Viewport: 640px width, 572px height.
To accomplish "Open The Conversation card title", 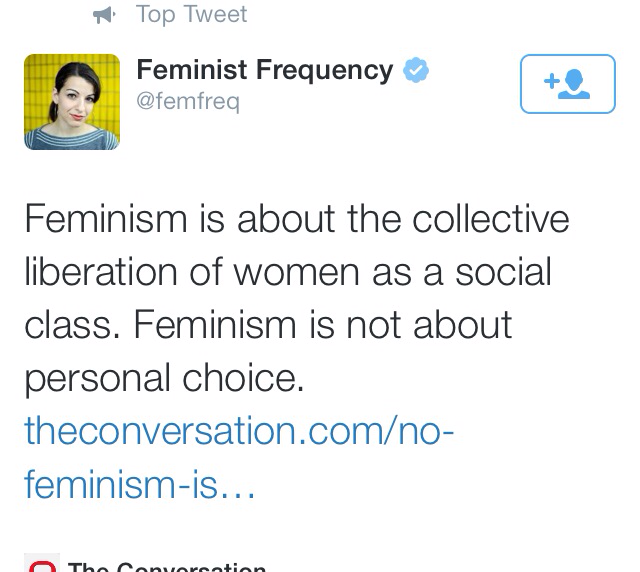I will click(x=167, y=567).
